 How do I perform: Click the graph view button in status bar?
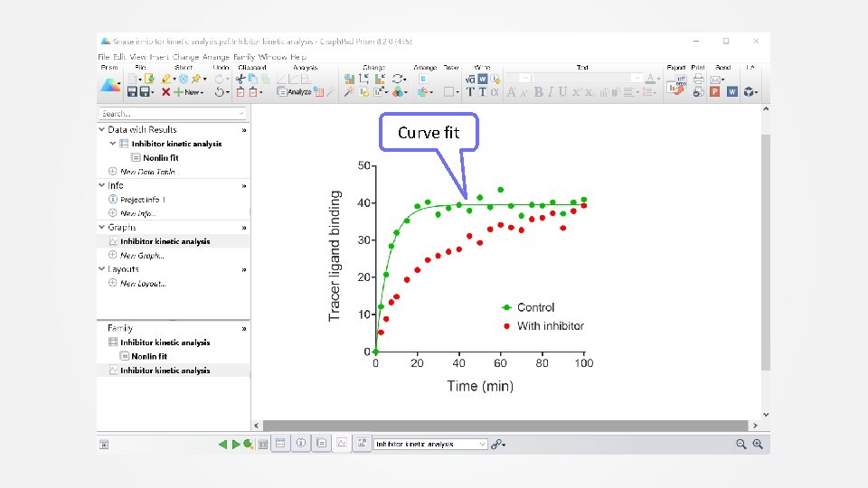[342, 443]
